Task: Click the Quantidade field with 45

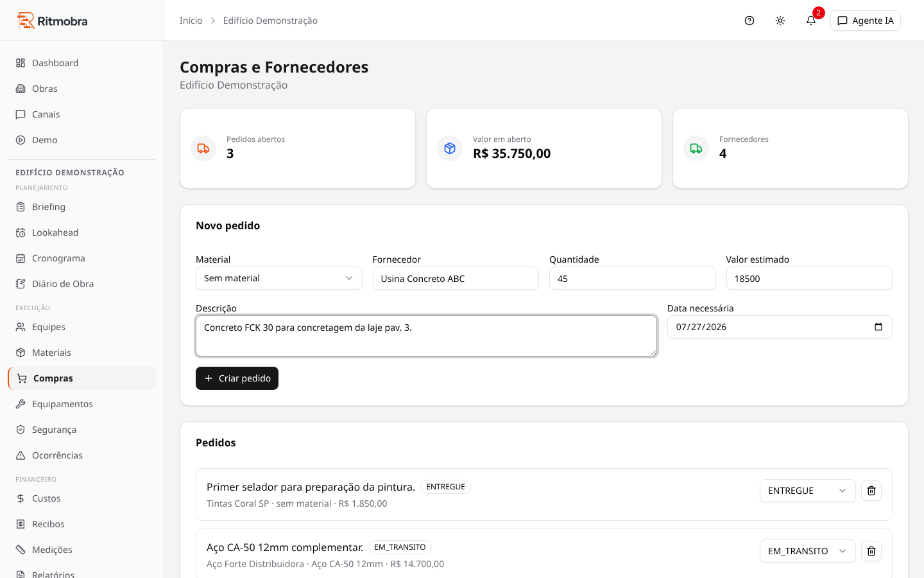Action: point(633,278)
